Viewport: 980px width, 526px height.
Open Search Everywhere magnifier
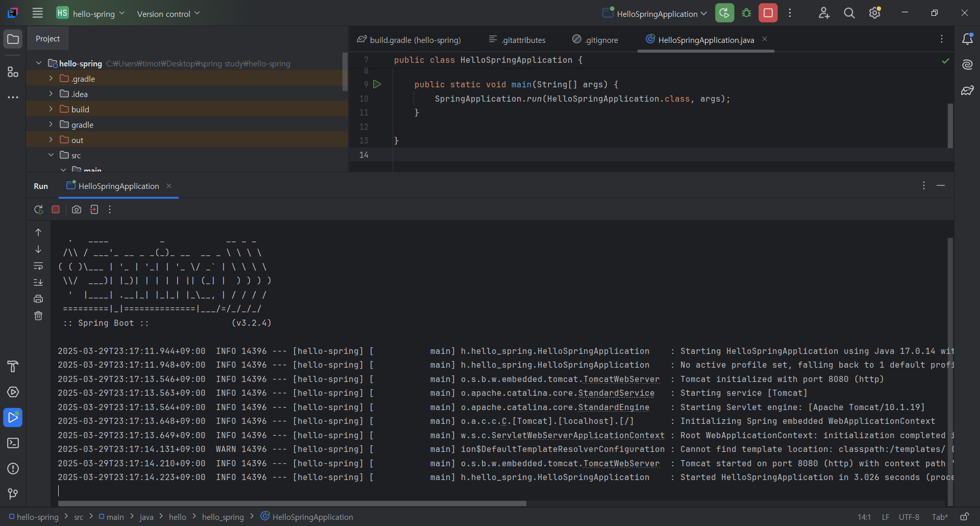[849, 13]
